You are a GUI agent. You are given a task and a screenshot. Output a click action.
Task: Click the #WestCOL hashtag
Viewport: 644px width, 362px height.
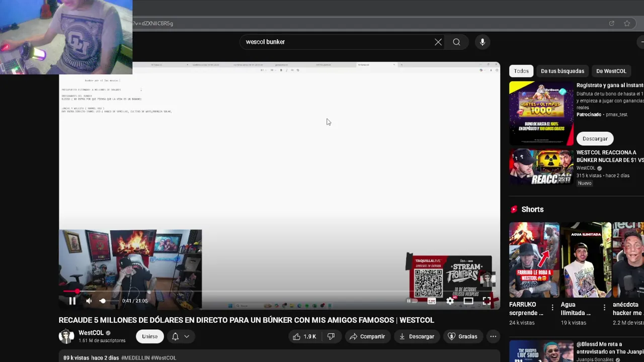tap(164, 358)
